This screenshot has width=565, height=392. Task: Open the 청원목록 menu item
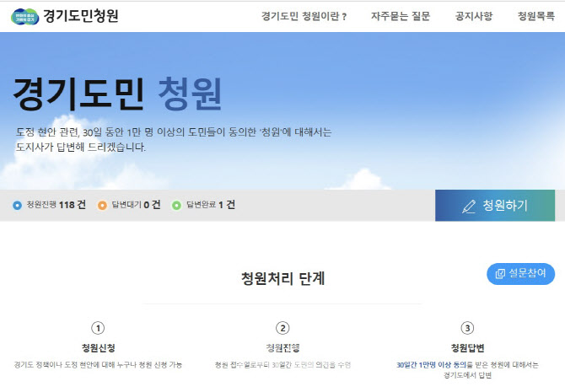click(x=536, y=16)
